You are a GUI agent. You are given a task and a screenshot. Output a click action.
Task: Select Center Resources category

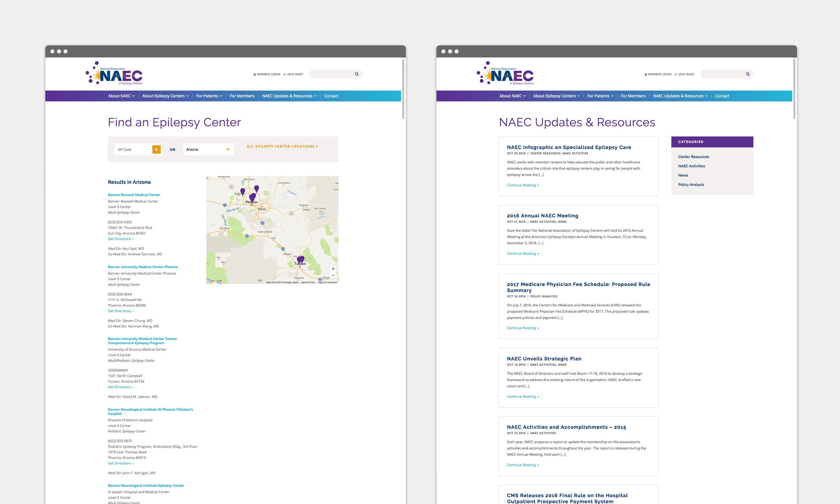694,157
